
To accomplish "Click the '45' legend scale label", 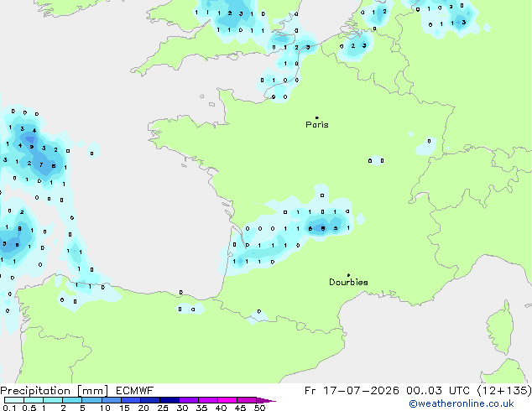I will point(240,408).
